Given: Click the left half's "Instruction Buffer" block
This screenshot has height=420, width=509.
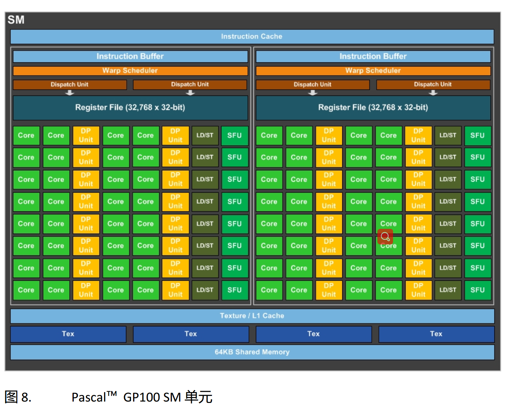Looking at the screenshot, I should click(130, 56).
